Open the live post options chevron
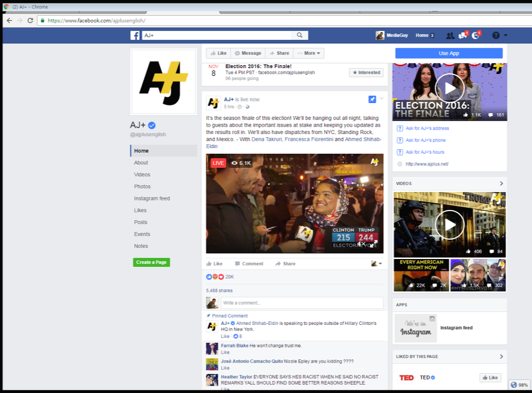Image resolution: width=532 pixels, height=393 pixels. [x=382, y=99]
